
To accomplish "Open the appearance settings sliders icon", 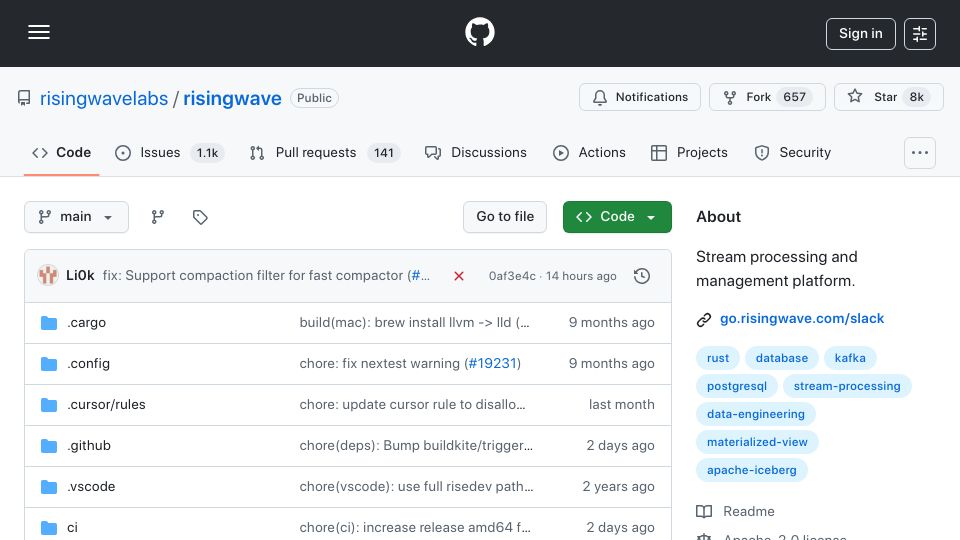I will [920, 34].
